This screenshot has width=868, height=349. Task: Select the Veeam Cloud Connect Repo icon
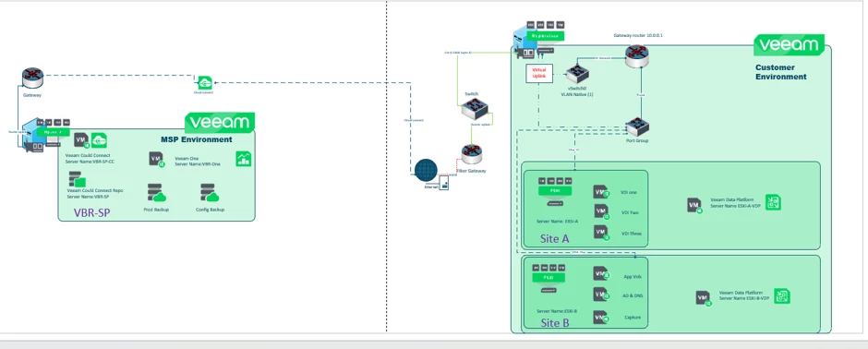click(77, 179)
